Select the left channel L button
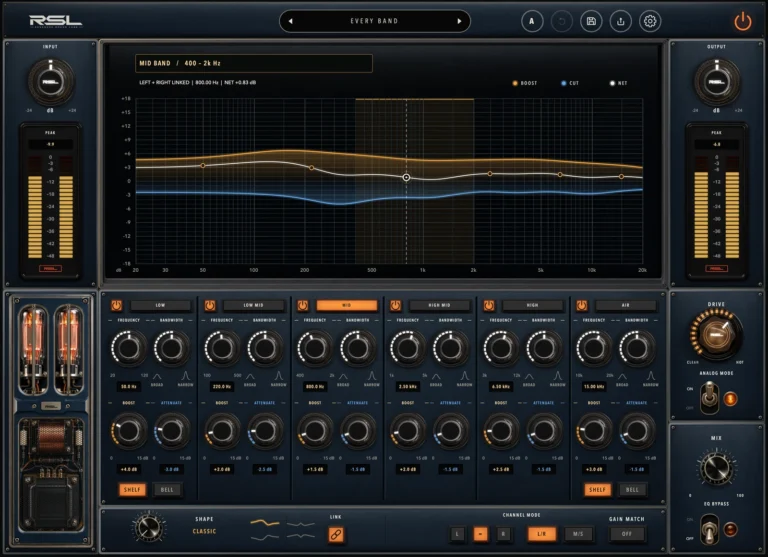The height and width of the screenshot is (557, 768). click(457, 534)
